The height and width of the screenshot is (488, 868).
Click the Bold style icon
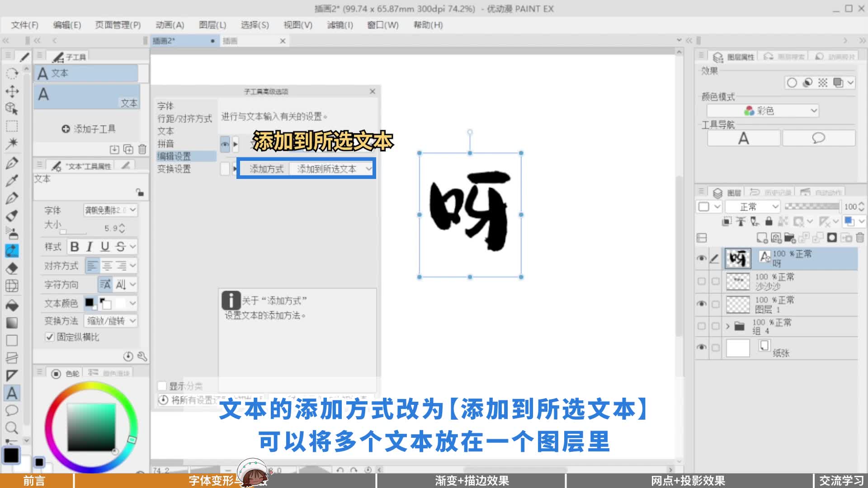[x=75, y=247]
